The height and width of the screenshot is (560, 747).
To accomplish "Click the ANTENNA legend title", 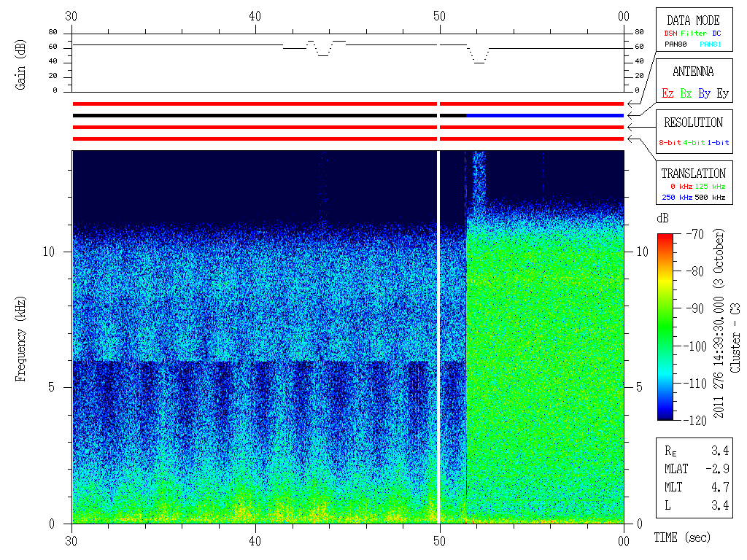I will click(693, 71).
